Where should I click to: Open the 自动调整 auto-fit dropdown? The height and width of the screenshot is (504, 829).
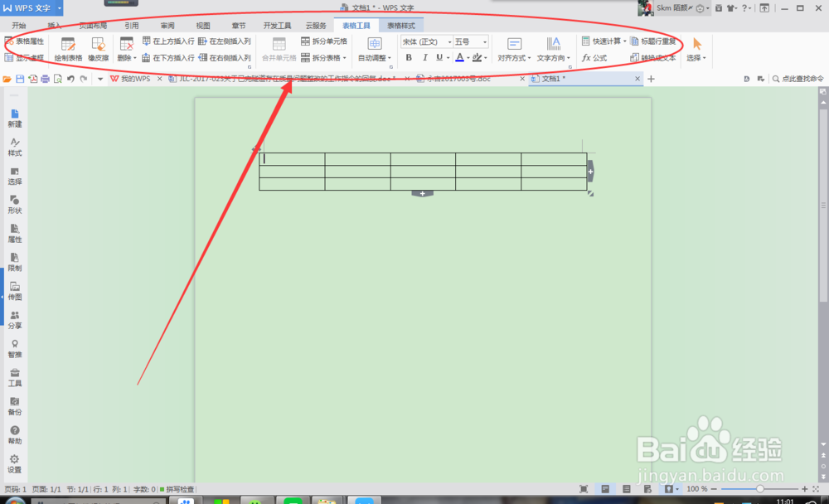[x=375, y=50]
